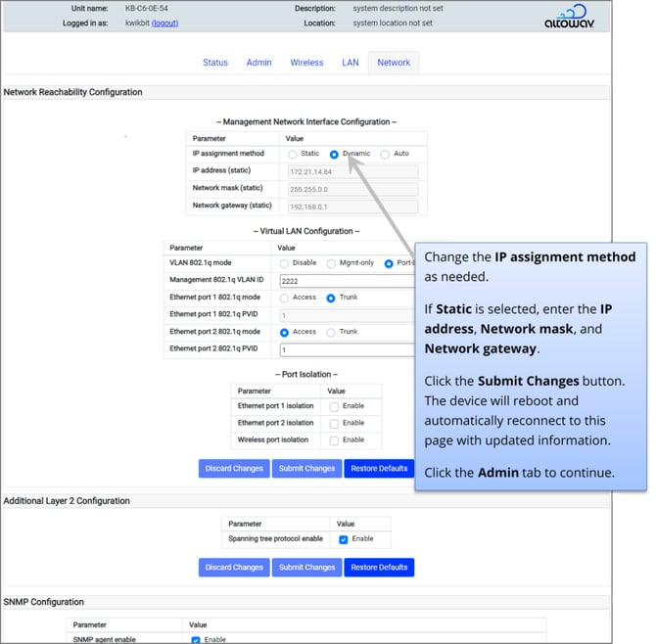Click Discard Changes under Layer 2 Configuration

pos(234,568)
